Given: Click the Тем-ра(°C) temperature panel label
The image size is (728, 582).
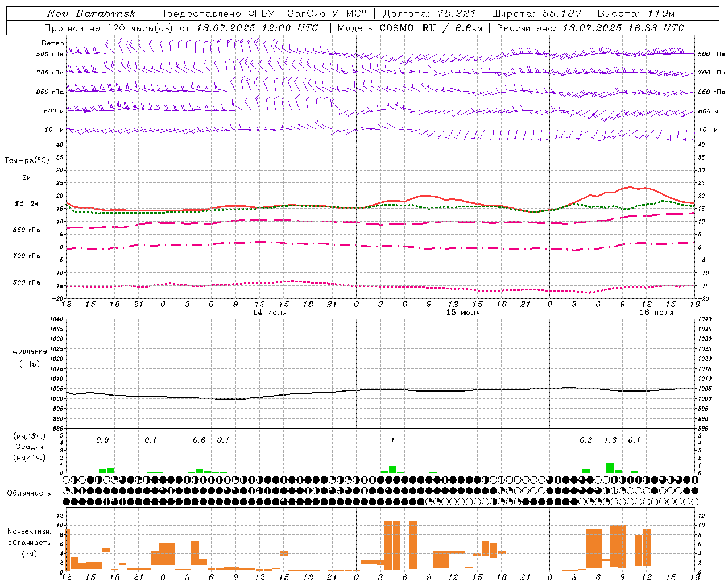Looking at the screenshot, I should click(x=27, y=161).
